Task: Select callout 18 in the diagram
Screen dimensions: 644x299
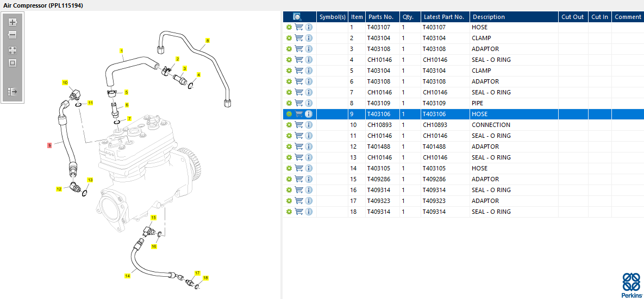Action: (x=205, y=278)
